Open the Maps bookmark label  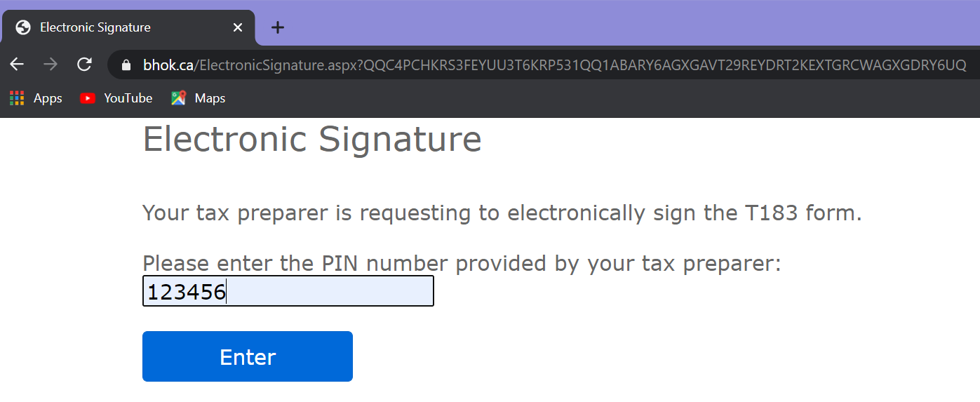(x=210, y=98)
